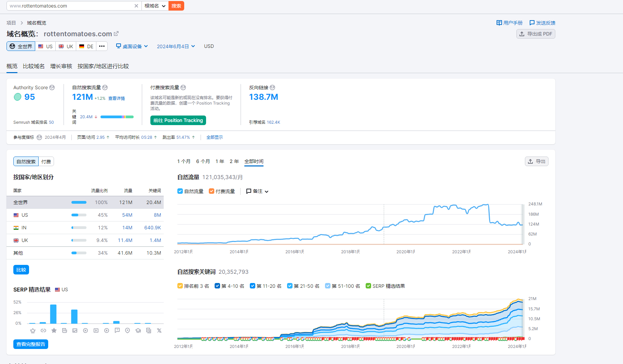Screen dimensions: 623x364
Task: Switch to 付费 traffic toggle
Action: pyautogui.click(x=46, y=161)
